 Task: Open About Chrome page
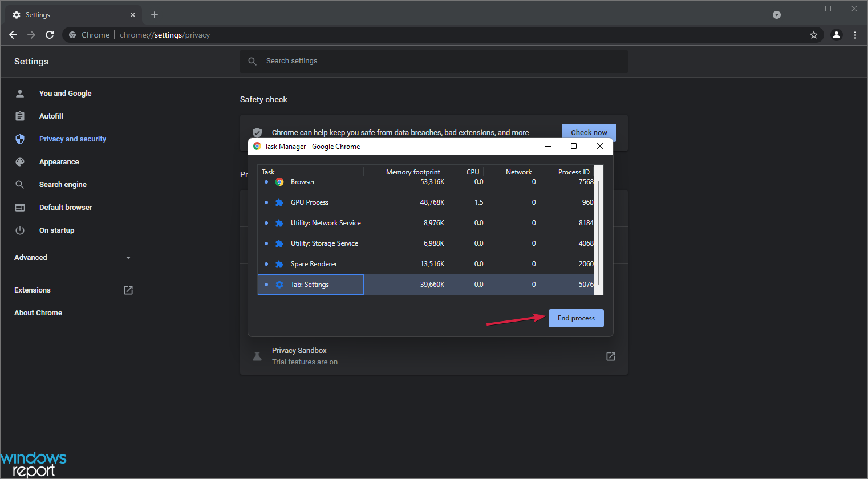tap(38, 312)
